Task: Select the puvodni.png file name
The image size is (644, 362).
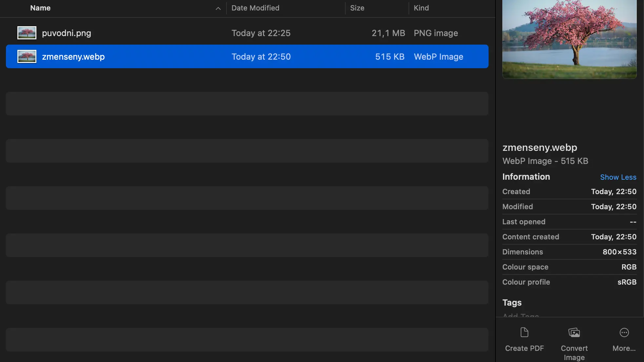Action: click(x=67, y=33)
